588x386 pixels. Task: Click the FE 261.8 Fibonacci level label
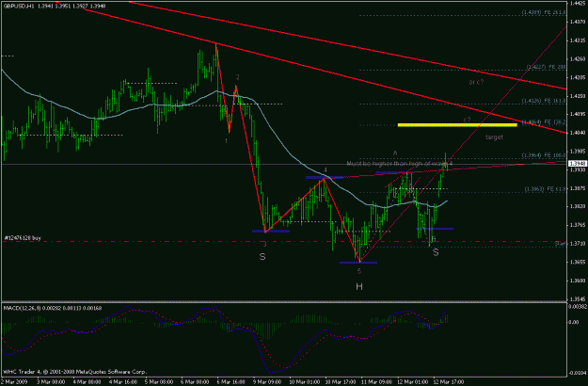[544, 12]
